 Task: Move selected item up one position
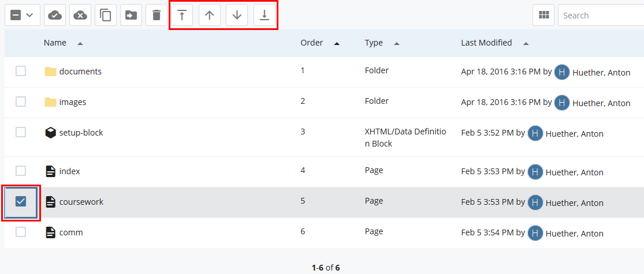click(x=210, y=16)
